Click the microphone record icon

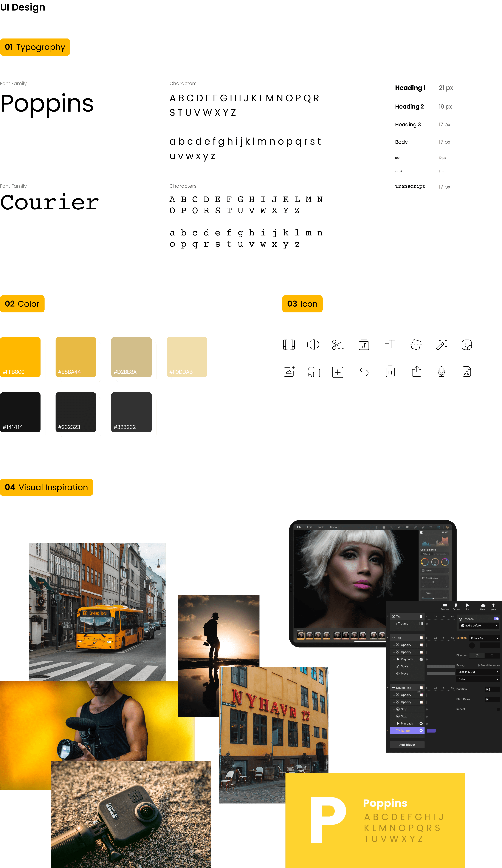pyautogui.click(x=441, y=372)
